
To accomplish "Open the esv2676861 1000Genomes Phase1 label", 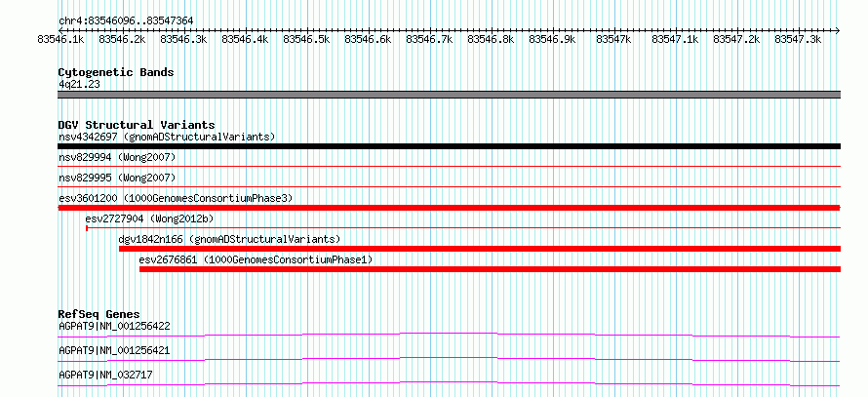I will pos(256,260).
